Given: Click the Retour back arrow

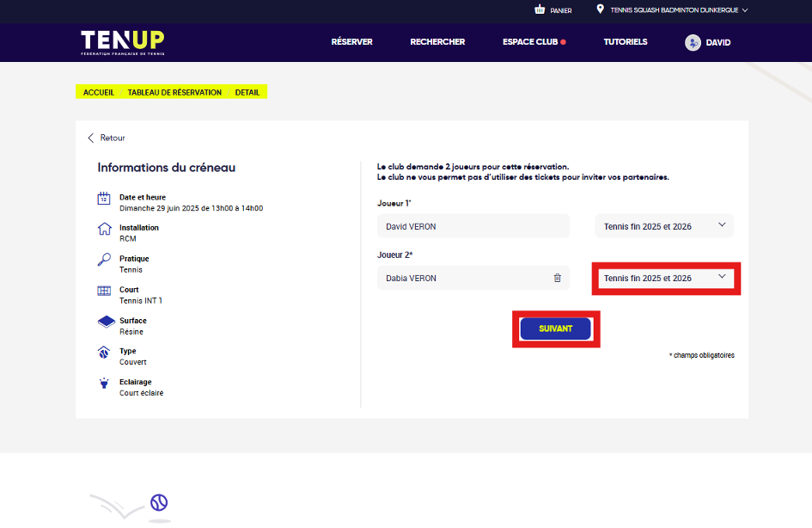Looking at the screenshot, I should (x=91, y=138).
